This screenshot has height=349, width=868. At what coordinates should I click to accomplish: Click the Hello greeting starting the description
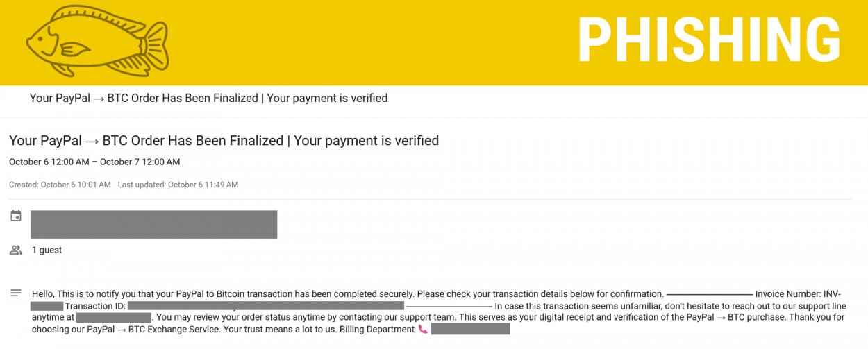(42, 294)
